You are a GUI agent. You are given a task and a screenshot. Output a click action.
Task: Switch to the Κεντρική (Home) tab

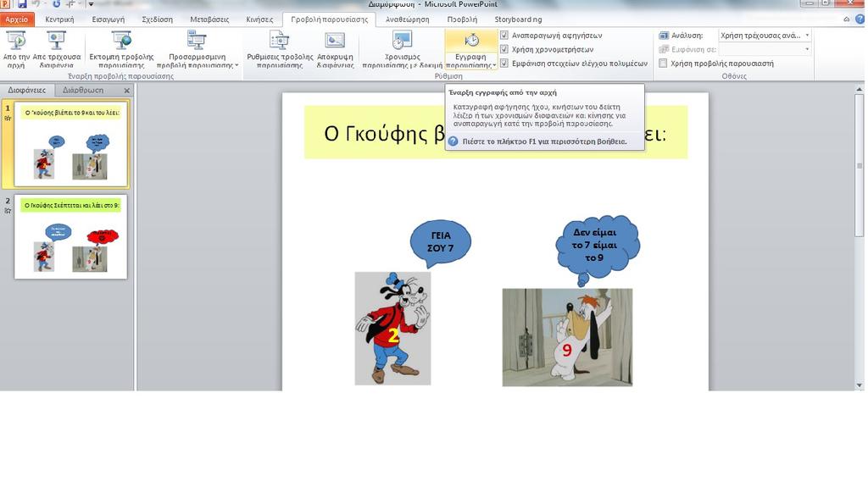(x=59, y=19)
